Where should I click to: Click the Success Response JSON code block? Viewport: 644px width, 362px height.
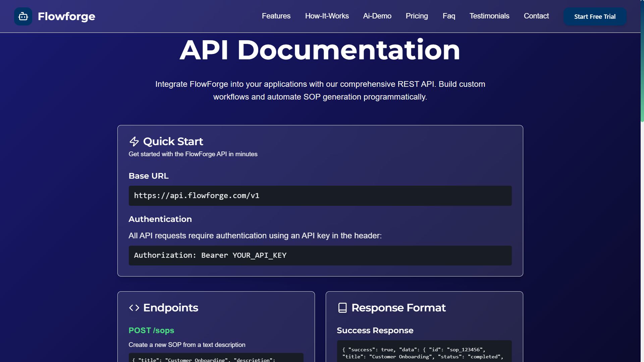(424, 353)
